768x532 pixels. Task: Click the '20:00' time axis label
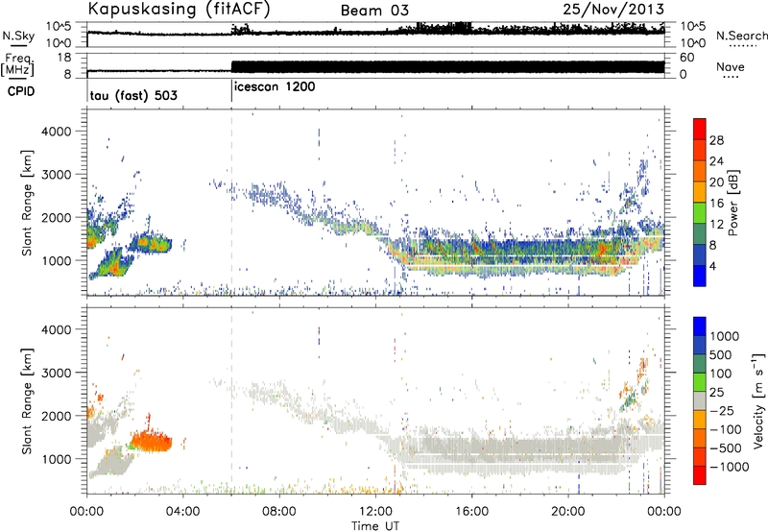pos(567,512)
